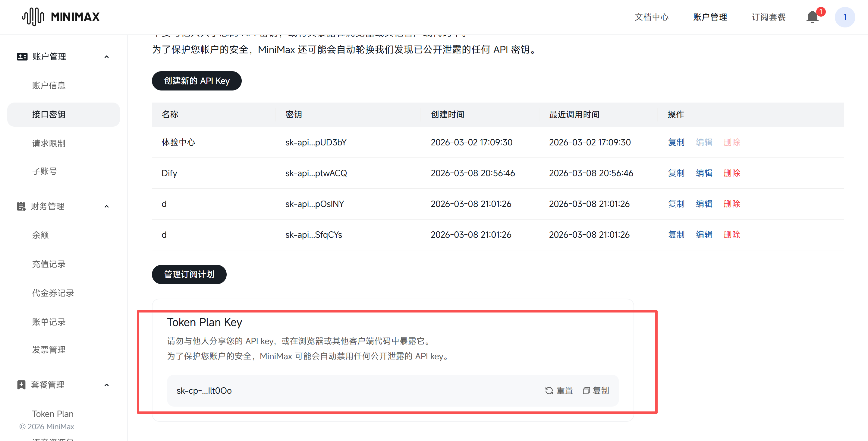Click the MiniMax logo
This screenshot has height=441, width=868.
tap(61, 17)
